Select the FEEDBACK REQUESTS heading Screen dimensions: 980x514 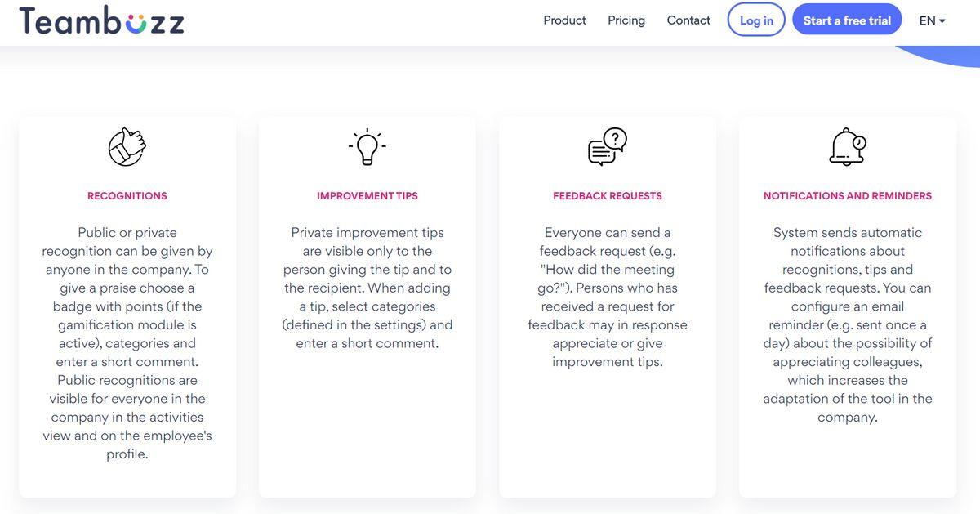coord(608,196)
